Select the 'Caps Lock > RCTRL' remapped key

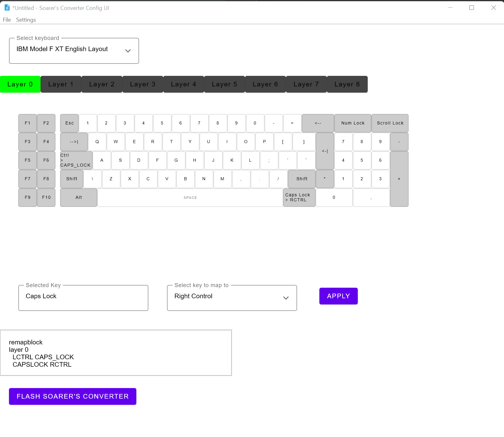coord(299,197)
